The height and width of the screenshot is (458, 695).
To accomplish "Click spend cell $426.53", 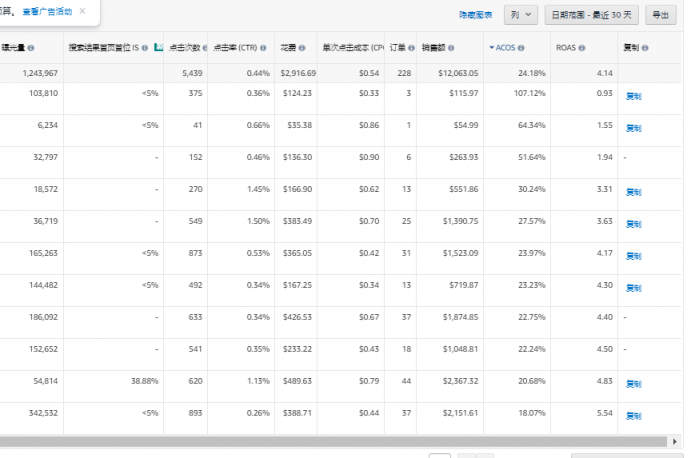I will tap(297, 317).
